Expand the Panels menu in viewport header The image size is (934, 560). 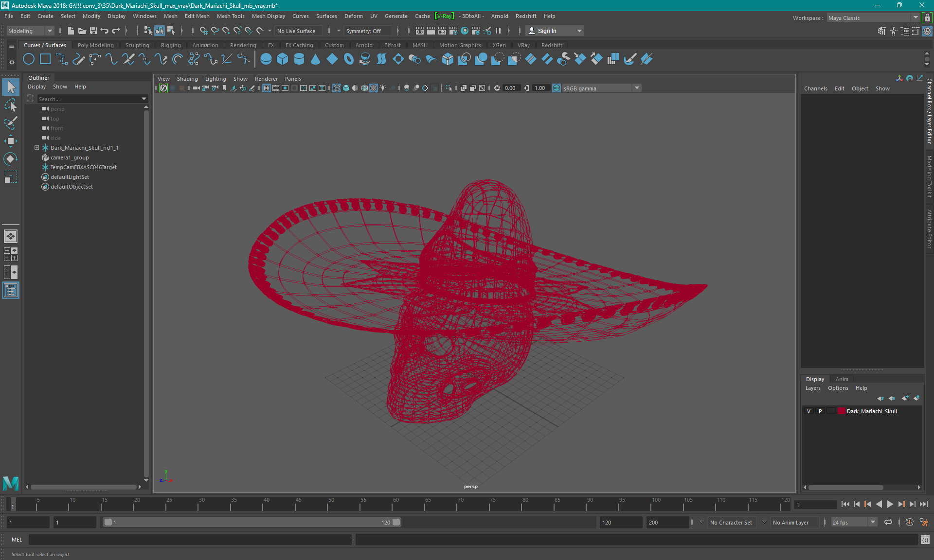(x=293, y=79)
